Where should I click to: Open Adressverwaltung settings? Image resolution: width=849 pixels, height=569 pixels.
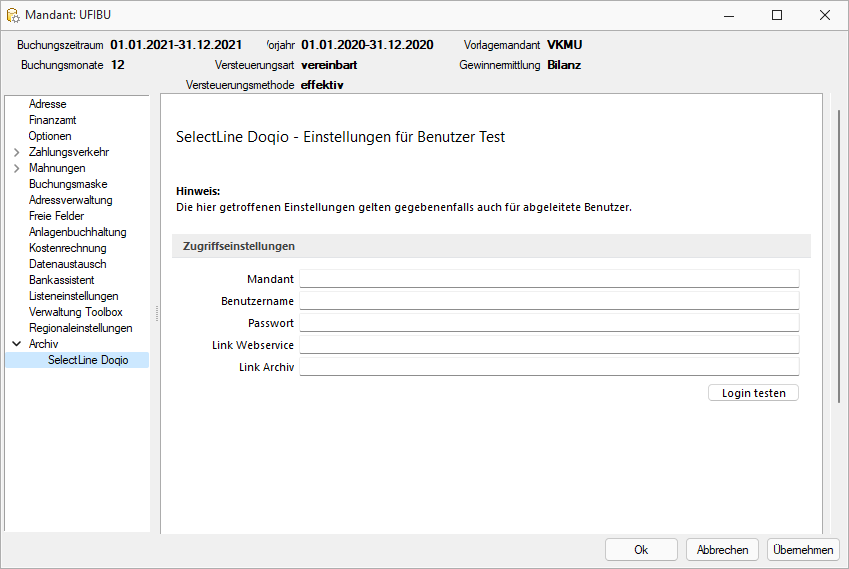coord(70,200)
